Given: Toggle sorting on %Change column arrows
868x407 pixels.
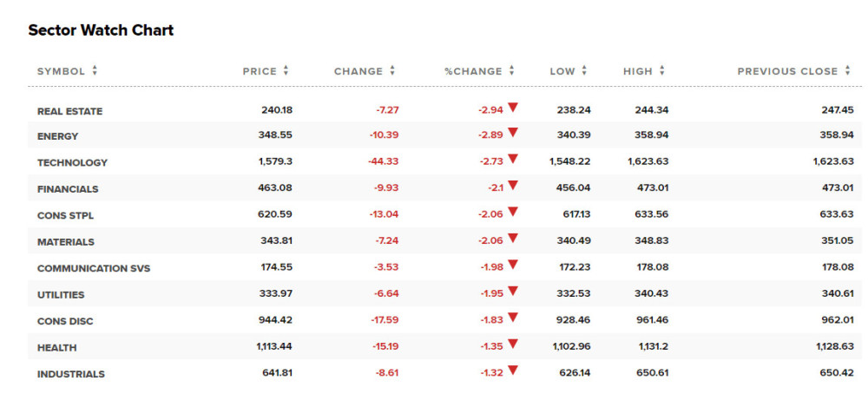Looking at the screenshot, I should (511, 71).
